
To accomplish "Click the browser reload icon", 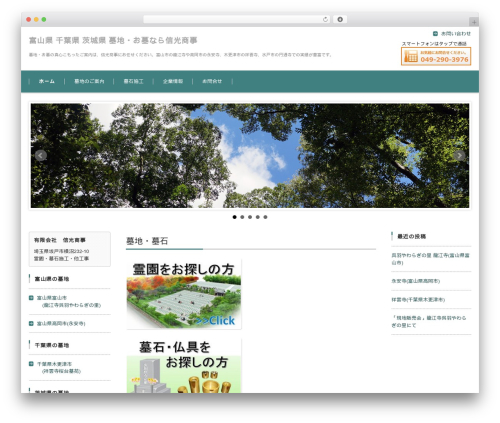I will coord(325,19).
